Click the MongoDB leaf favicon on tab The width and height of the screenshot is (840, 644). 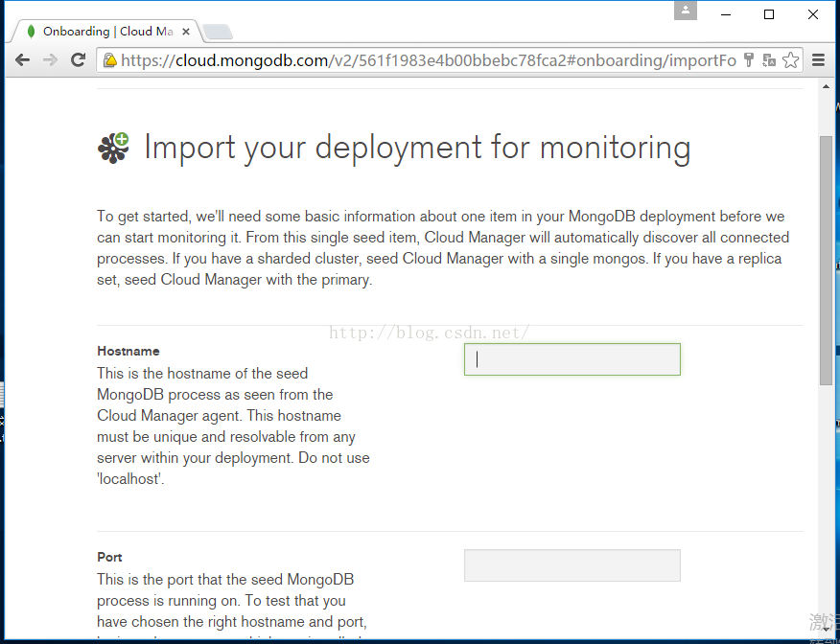click(31, 32)
